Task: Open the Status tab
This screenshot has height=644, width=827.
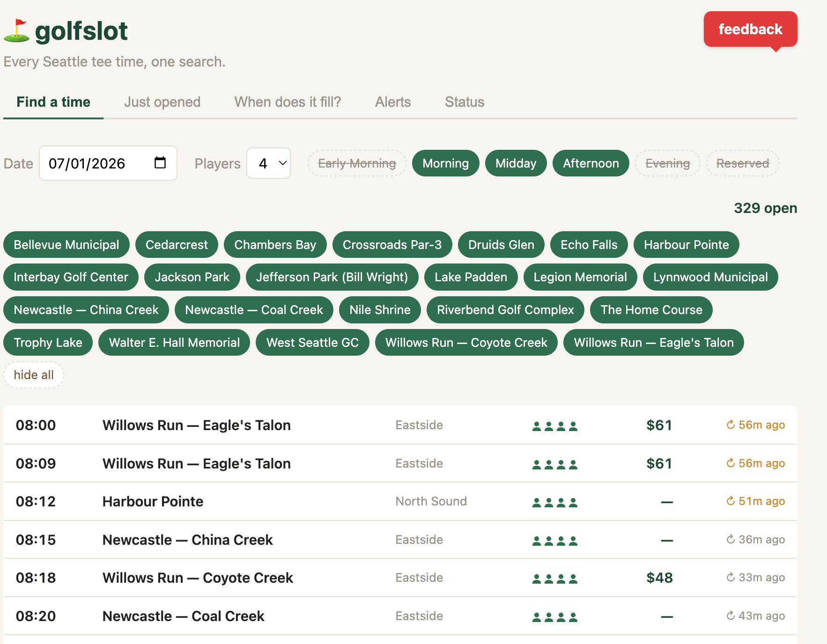Action: tap(465, 102)
